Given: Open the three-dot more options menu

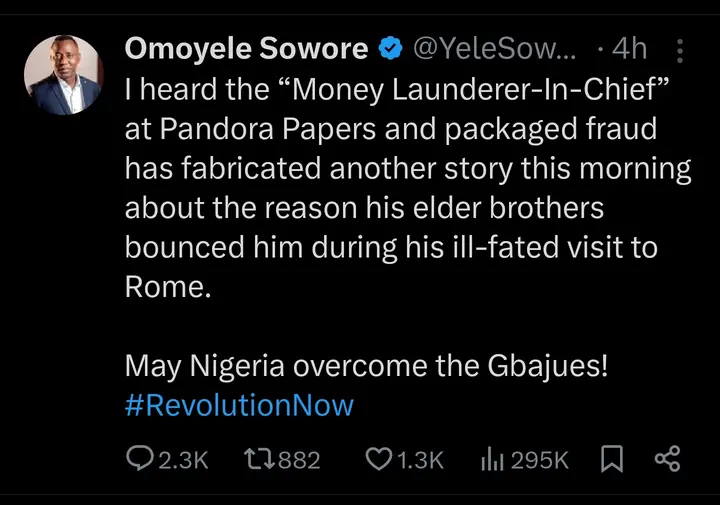Looking at the screenshot, I should tap(681, 50).
